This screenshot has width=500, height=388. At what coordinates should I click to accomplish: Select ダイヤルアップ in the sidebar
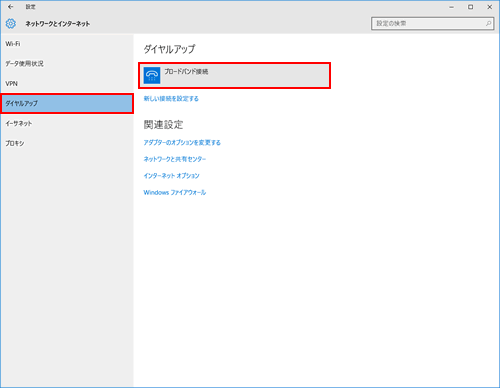tap(67, 104)
